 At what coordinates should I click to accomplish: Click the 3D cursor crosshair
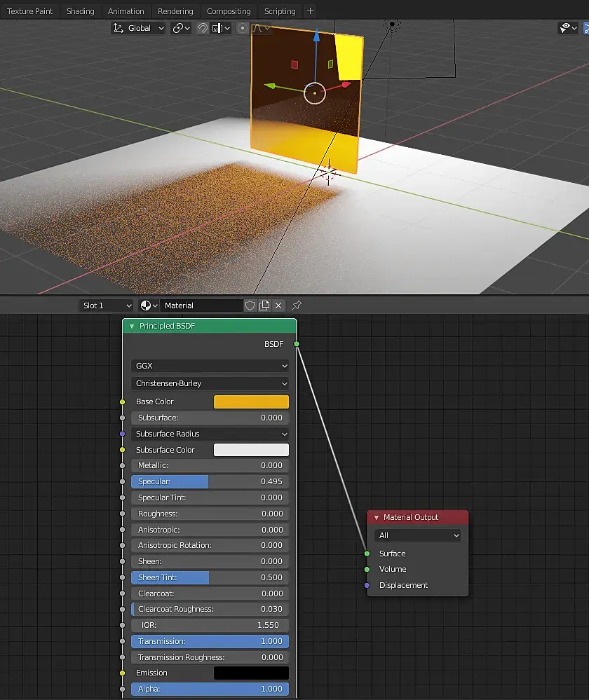(x=328, y=173)
